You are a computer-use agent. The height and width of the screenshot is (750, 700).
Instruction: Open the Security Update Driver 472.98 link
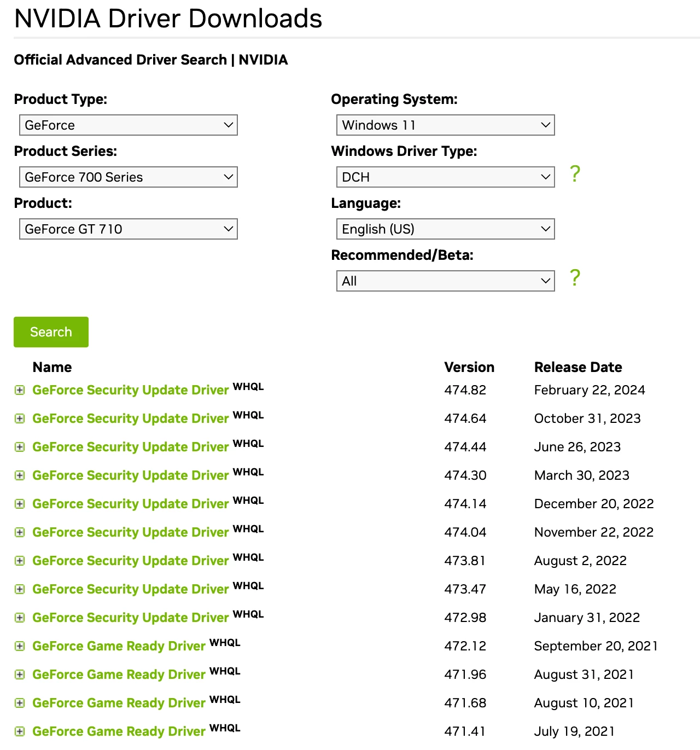[x=130, y=618]
